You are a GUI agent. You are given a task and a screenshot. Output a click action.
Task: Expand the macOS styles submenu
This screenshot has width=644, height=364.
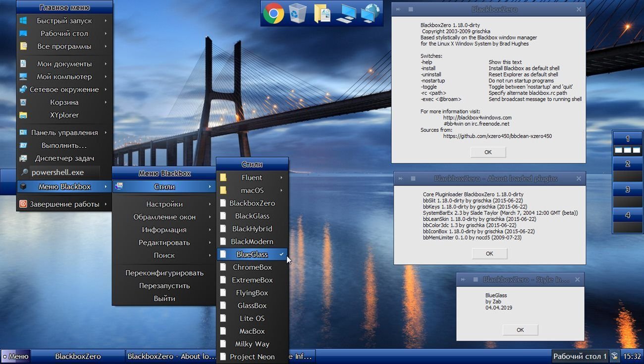click(252, 190)
